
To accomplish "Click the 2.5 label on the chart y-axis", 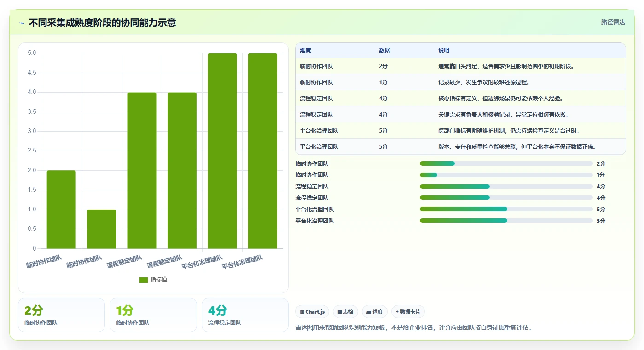I will pyautogui.click(x=32, y=151).
